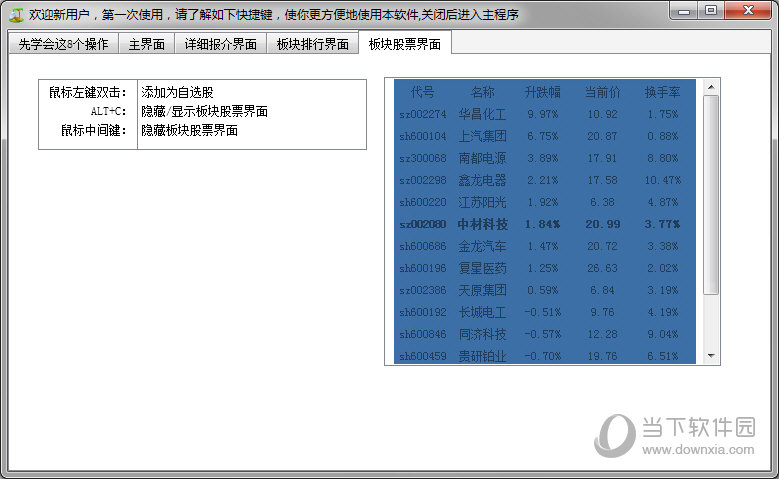This screenshot has width=779, height=479.
Task: Click the 6.75% change value
Action: (543, 136)
